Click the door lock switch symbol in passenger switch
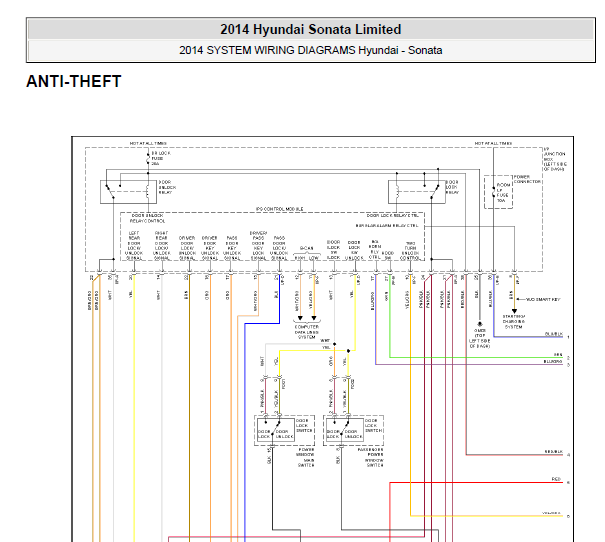 pyautogui.click(x=345, y=430)
